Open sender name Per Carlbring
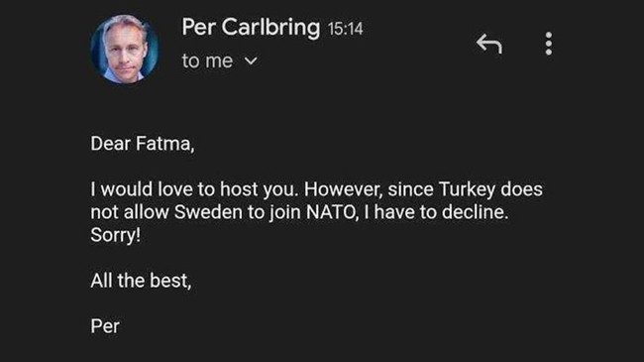The image size is (644, 362). click(251, 28)
